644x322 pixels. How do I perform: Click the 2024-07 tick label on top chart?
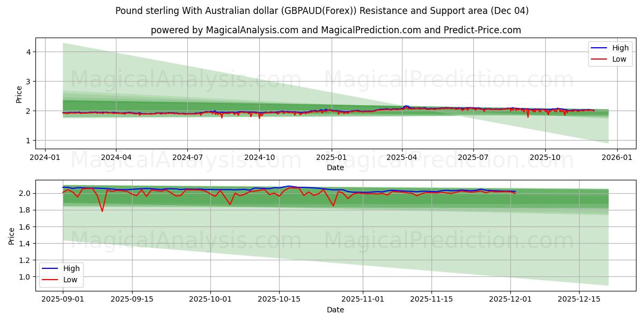point(188,156)
